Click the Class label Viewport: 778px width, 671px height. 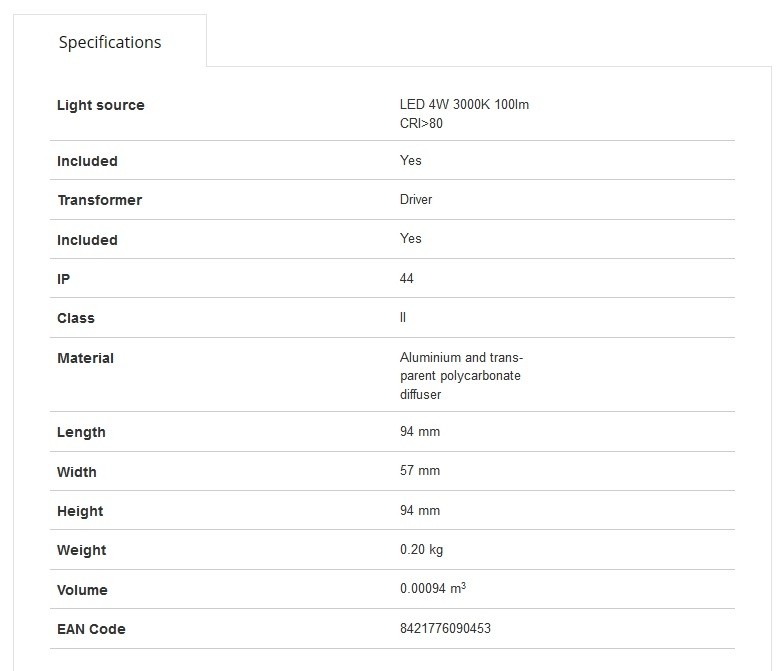75,318
